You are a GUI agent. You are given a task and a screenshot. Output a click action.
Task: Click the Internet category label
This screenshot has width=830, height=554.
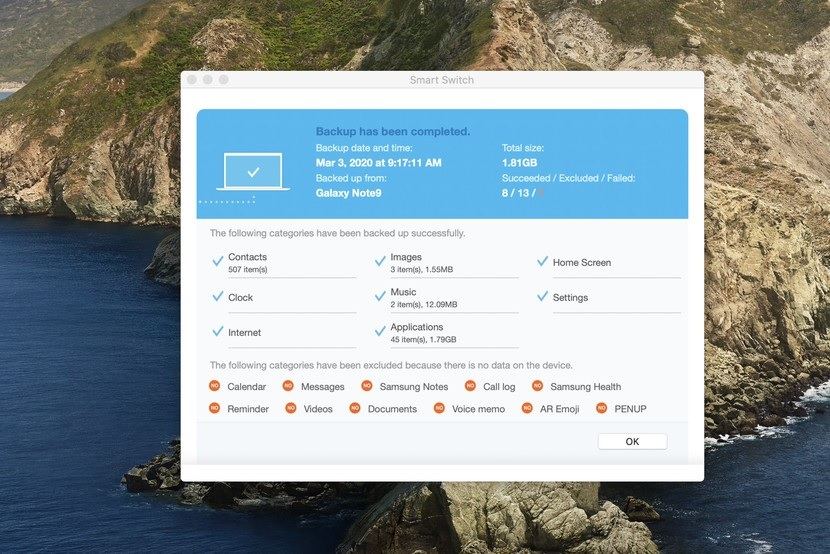(x=245, y=332)
